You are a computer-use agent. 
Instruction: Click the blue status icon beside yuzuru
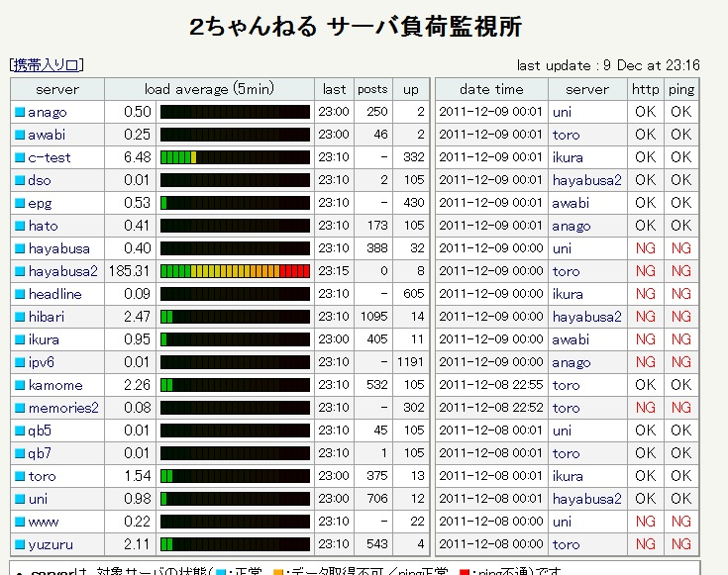click(x=20, y=544)
